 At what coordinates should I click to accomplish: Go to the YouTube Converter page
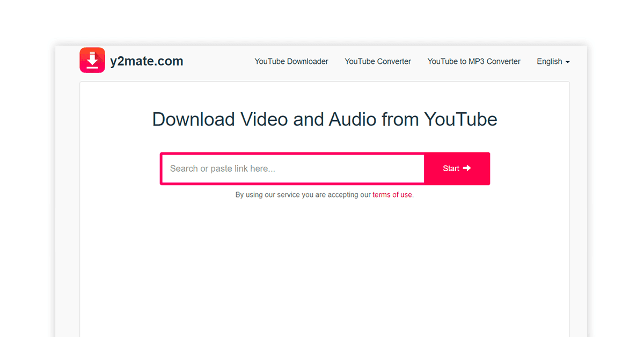coord(378,62)
